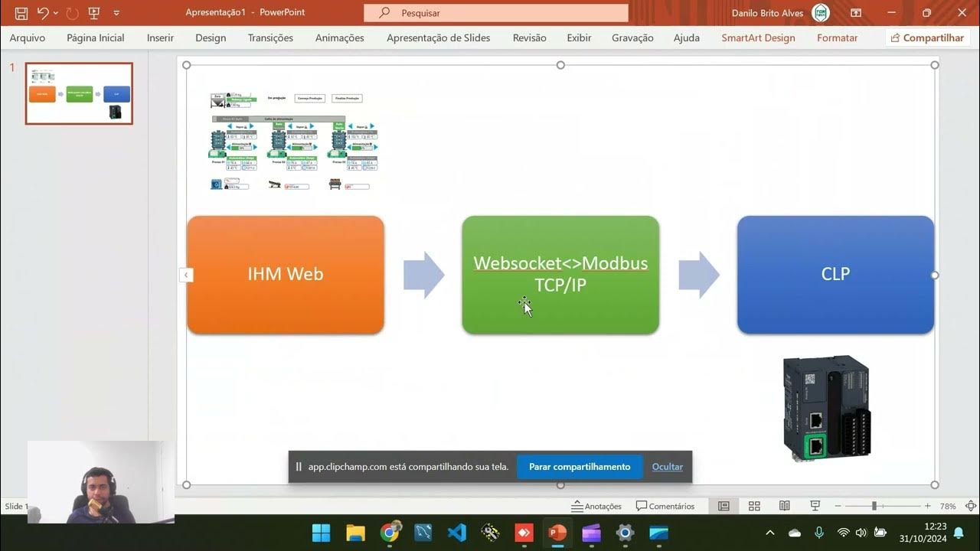The height and width of the screenshot is (551, 980).
Task: Open the Gravação tab
Action: click(632, 37)
